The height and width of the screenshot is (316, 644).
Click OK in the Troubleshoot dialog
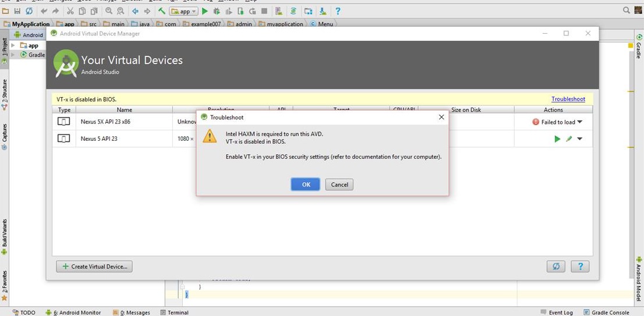pos(306,184)
